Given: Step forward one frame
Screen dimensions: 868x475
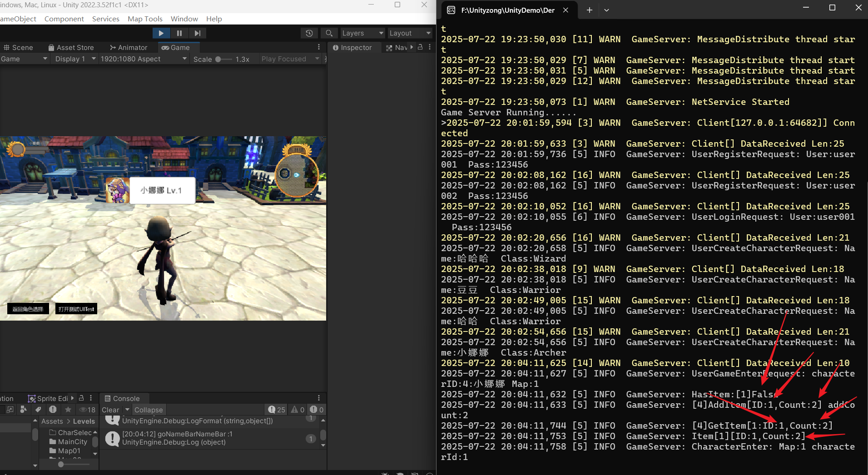Looking at the screenshot, I should (197, 33).
